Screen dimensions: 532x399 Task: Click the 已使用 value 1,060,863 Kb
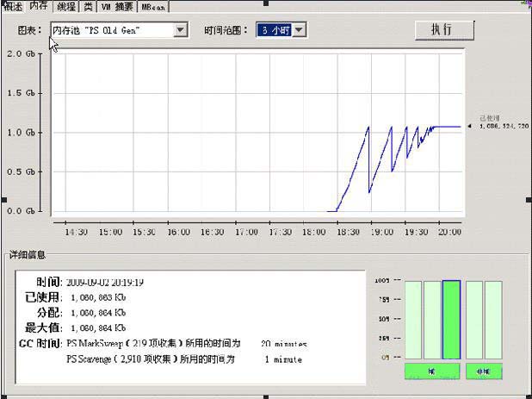click(98, 297)
